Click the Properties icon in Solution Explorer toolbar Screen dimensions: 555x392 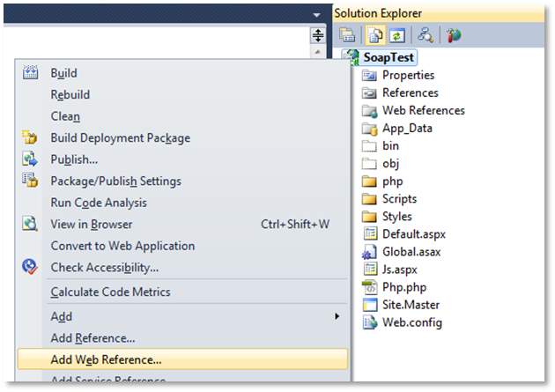(347, 35)
